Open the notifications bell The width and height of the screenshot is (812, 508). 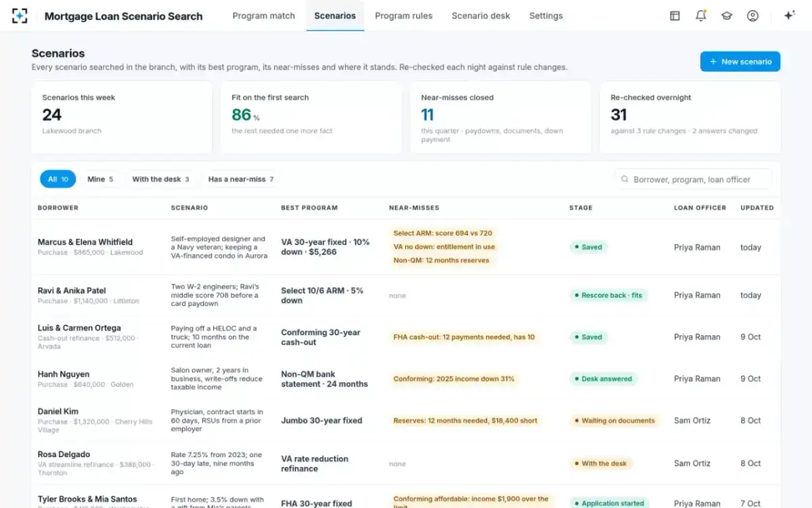(x=701, y=16)
